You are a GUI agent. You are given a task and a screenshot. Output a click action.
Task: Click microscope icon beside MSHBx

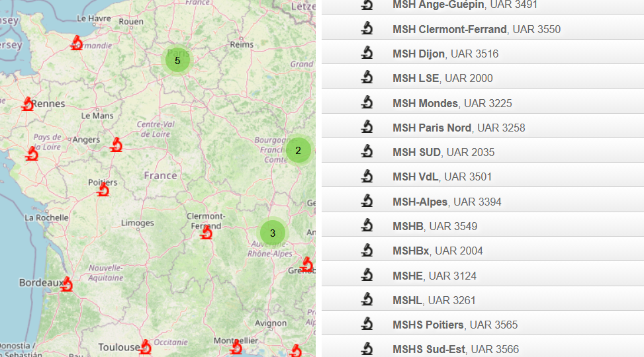coord(367,250)
